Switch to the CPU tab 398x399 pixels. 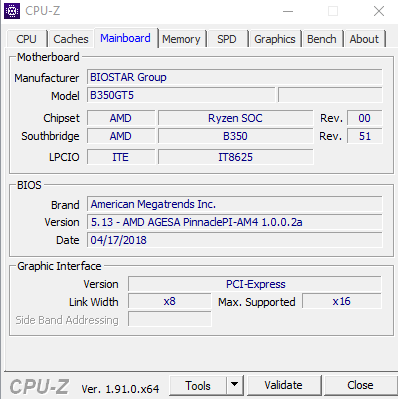point(26,39)
